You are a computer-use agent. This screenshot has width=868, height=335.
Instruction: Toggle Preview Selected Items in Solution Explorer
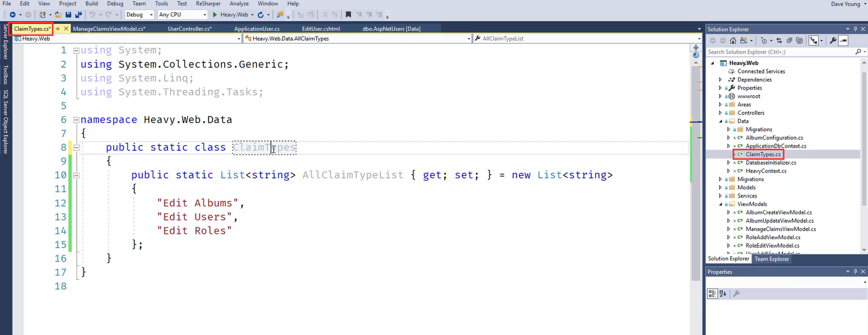click(x=843, y=41)
